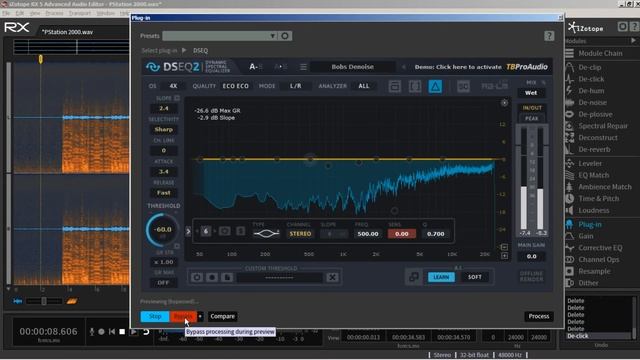Viewport: 640px width, 360px height.
Task: Open the De-noise module
Action: 592,102
